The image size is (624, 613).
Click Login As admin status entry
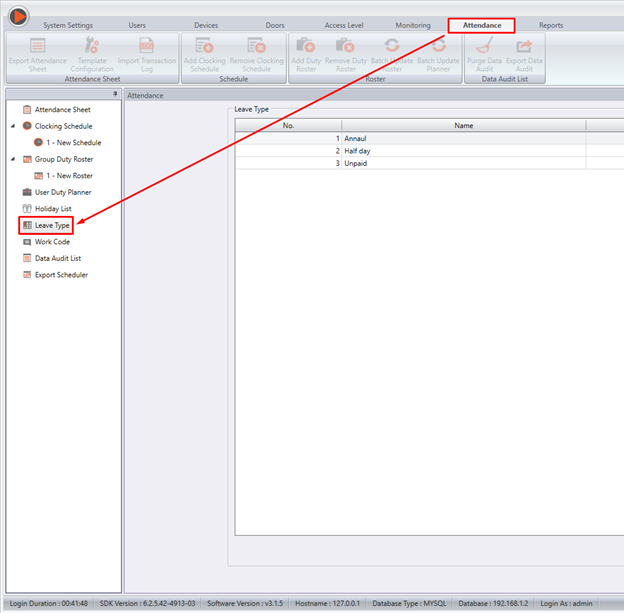[566, 603]
